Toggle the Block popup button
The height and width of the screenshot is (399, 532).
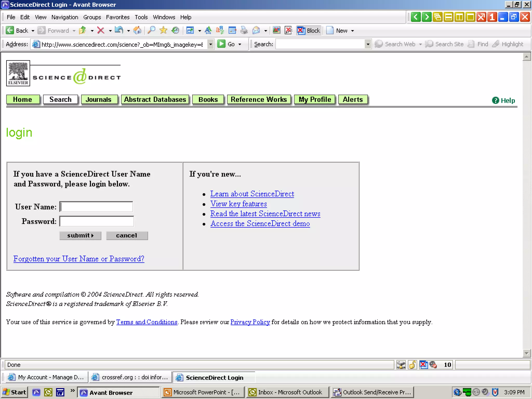pyautogui.click(x=309, y=31)
